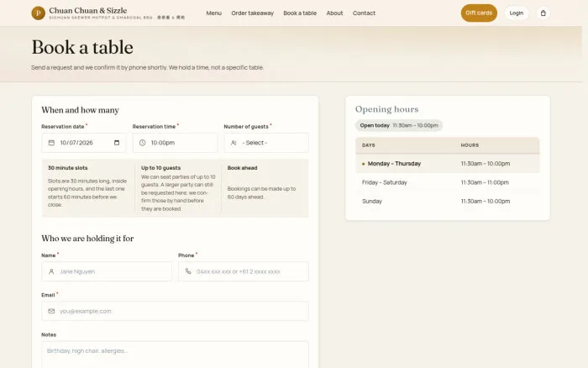Click the phone icon in Phone field
The height and width of the screenshot is (368, 588).
[188, 271]
